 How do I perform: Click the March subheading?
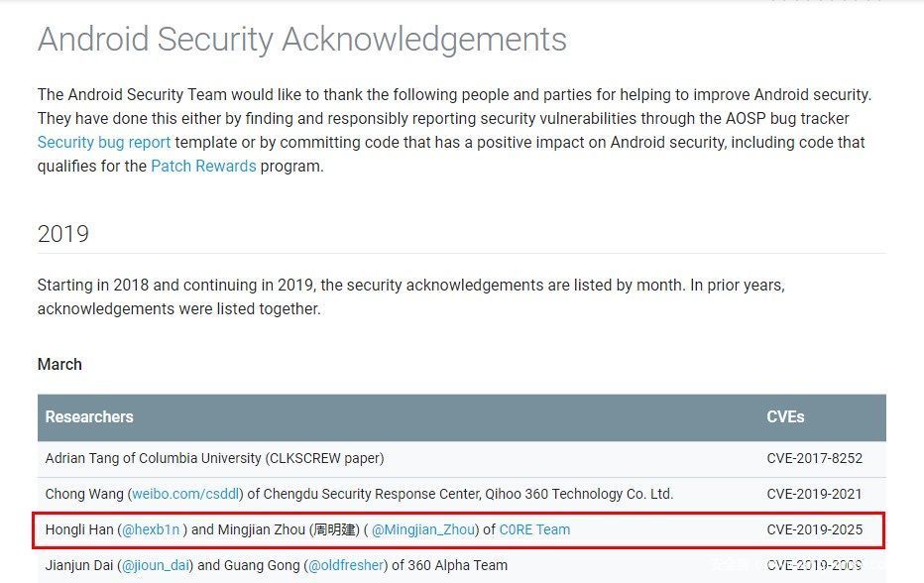pos(59,364)
